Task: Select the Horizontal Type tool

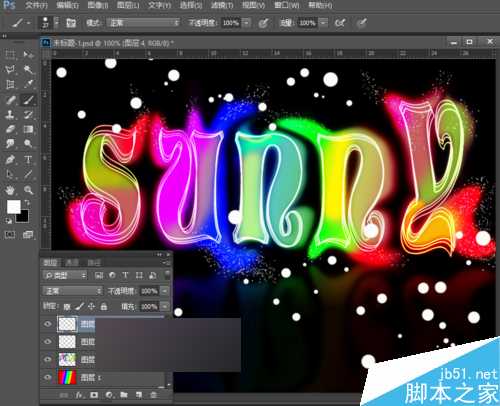Action: point(28,159)
